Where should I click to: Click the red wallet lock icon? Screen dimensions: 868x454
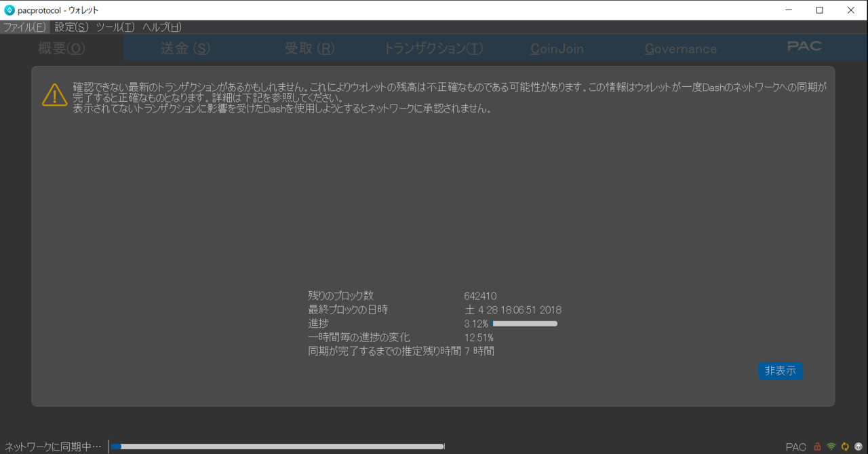click(x=817, y=447)
